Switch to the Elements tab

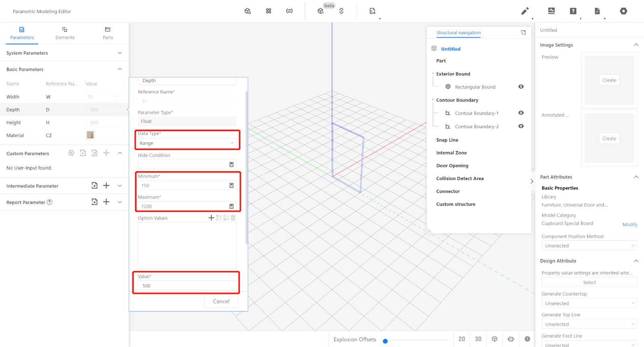[65, 33]
